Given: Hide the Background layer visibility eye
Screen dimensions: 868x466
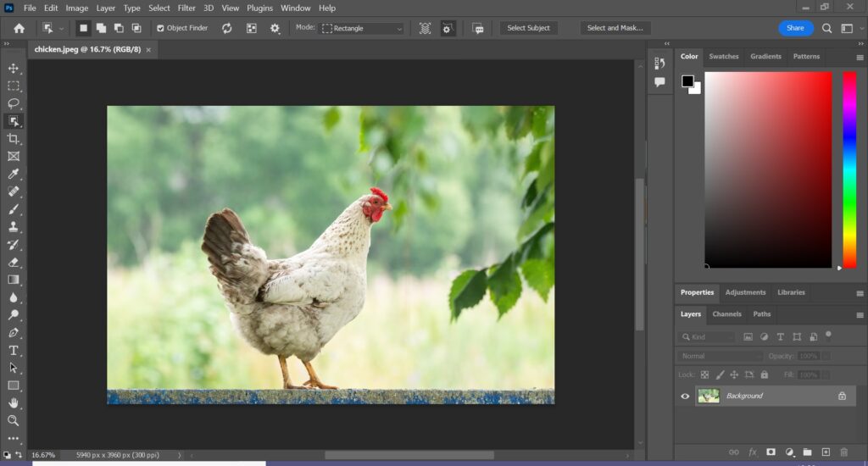Looking at the screenshot, I should 685,396.
